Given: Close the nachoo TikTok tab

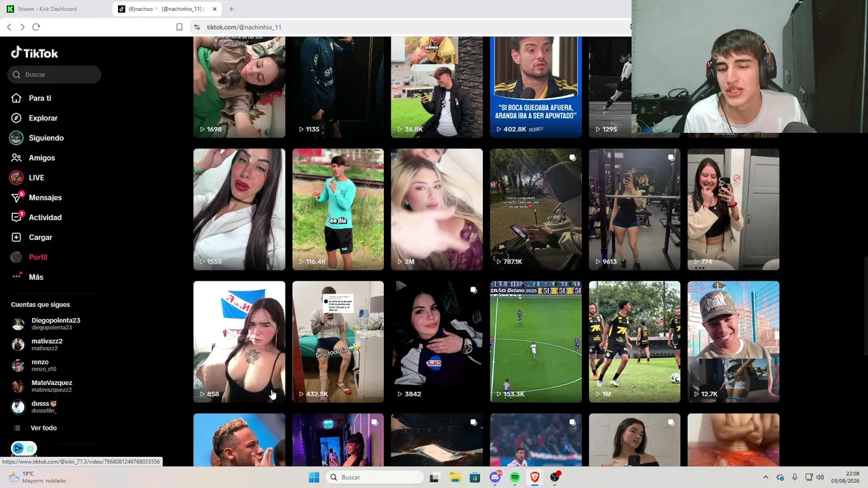Looking at the screenshot, I should tap(215, 9).
